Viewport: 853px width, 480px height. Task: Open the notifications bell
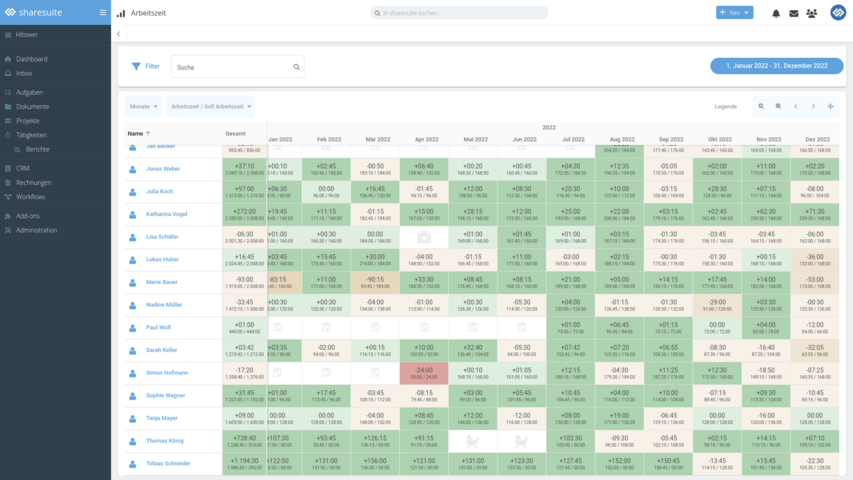click(776, 13)
